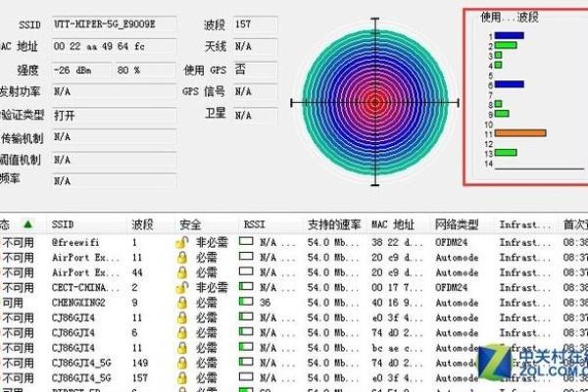Screen dimensions: 588x392
Task: Click MAC cell starting bc ae c
Action: [x=397, y=348]
